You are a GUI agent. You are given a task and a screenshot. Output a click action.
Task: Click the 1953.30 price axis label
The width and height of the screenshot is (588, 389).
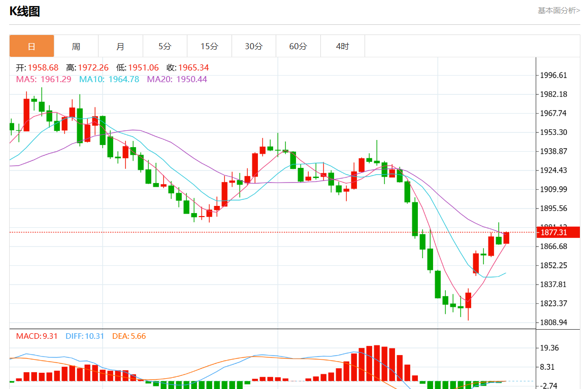[x=553, y=132]
